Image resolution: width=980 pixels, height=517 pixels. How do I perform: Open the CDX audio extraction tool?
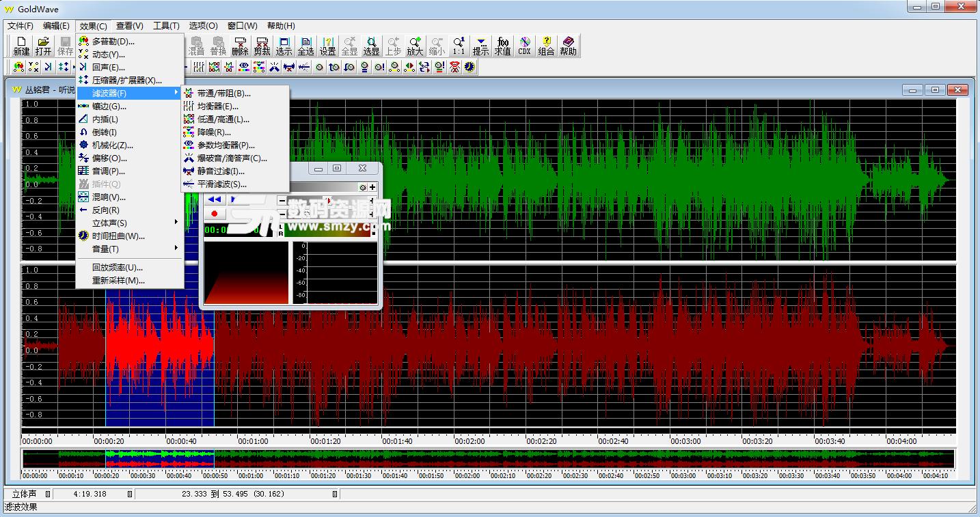tap(524, 46)
